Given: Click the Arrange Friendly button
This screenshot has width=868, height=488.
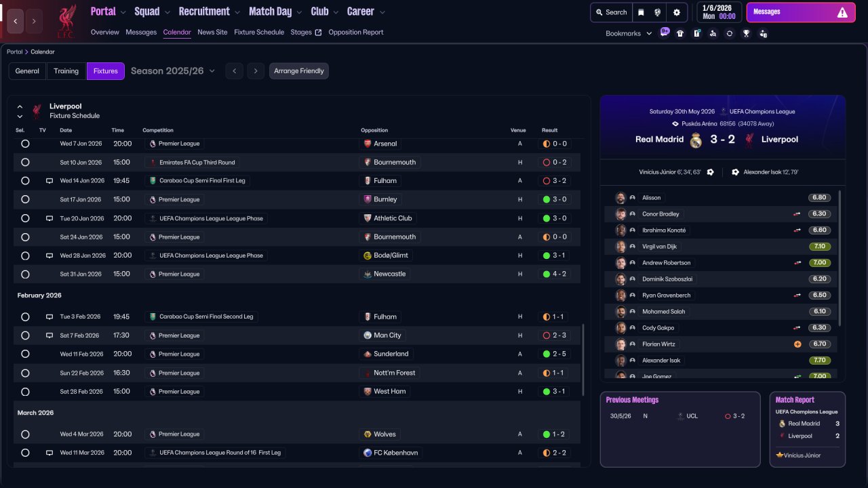Looking at the screenshot, I should [299, 71].
